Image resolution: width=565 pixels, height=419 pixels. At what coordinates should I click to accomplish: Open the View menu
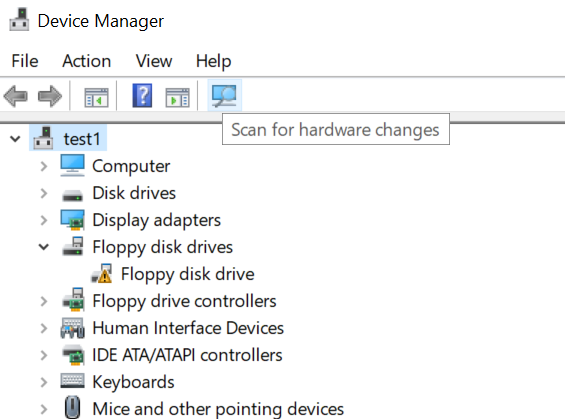click(154, 61)
